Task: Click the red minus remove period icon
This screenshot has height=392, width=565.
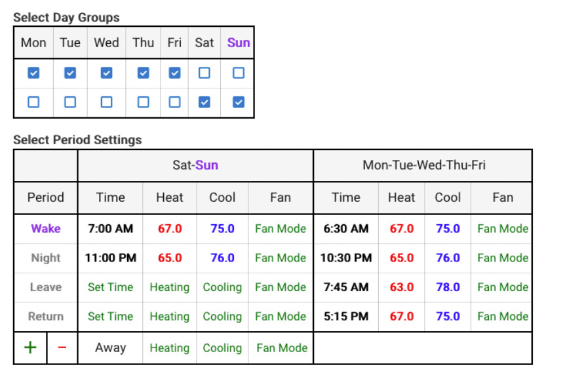Action: click(62, 347)
